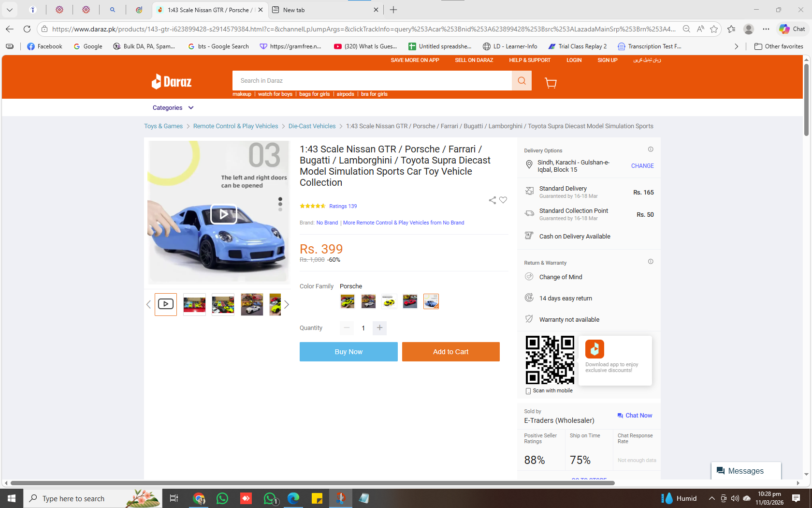Click inside Search in Daraz field
Viewport: 812px width, 508px height.
click(x=372, y=81)
